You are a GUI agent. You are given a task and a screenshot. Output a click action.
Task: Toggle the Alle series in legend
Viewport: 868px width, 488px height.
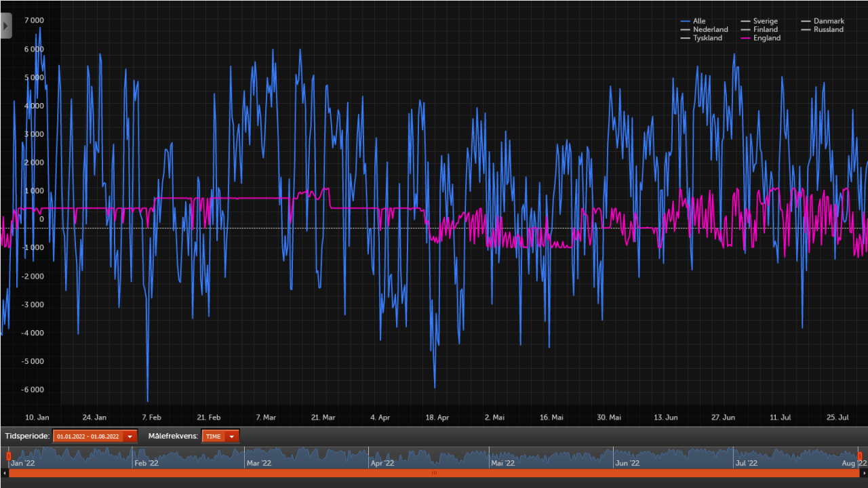698,22
